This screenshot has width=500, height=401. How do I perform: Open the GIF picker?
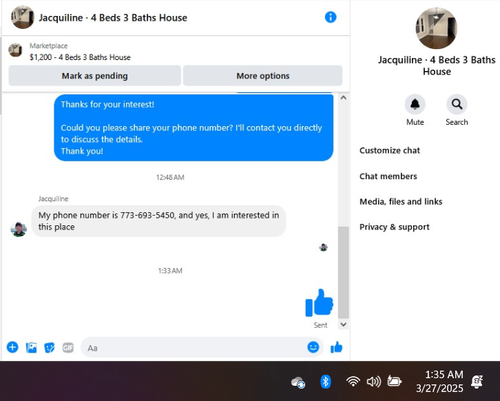[x=68, y=348]
